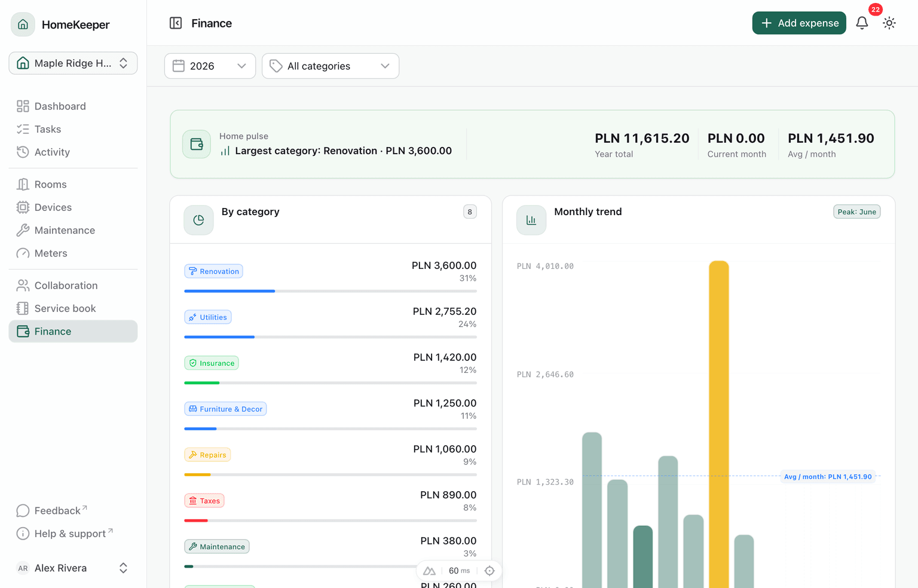Click the yellow June peak bar
The width and height of the screenshot is (918, 588).
tap(719, 424)
